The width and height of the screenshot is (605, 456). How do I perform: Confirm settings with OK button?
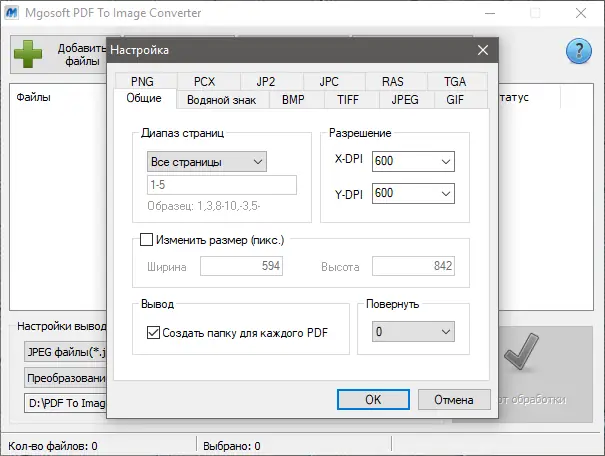(x=373, y=399)
